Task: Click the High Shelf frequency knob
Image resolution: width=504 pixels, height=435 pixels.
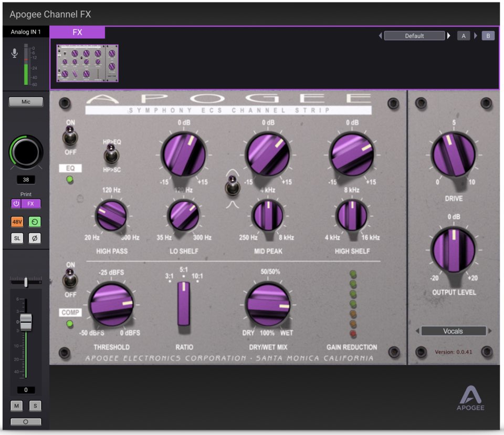Action: pyautogui.click(x=352, y=215)
